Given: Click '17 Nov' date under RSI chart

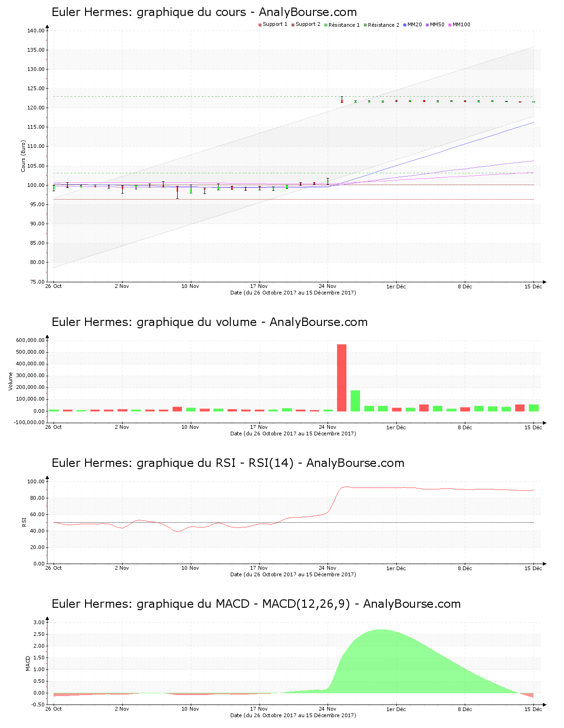Looking at the screenshot, I should click(259, 568).
